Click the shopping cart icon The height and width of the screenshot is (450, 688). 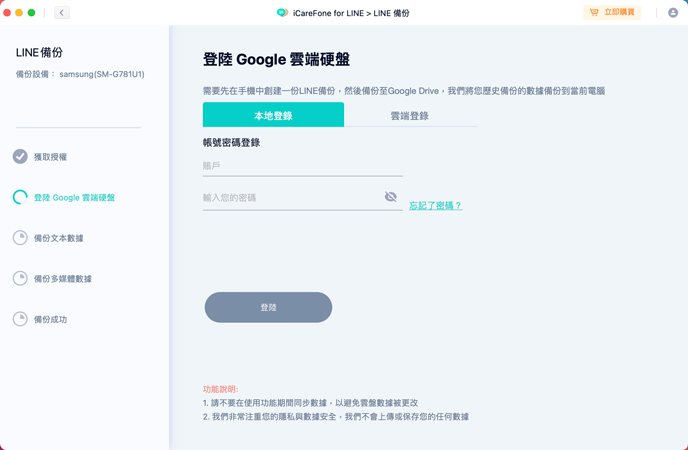pyautogui.click(x=594, y=12)
